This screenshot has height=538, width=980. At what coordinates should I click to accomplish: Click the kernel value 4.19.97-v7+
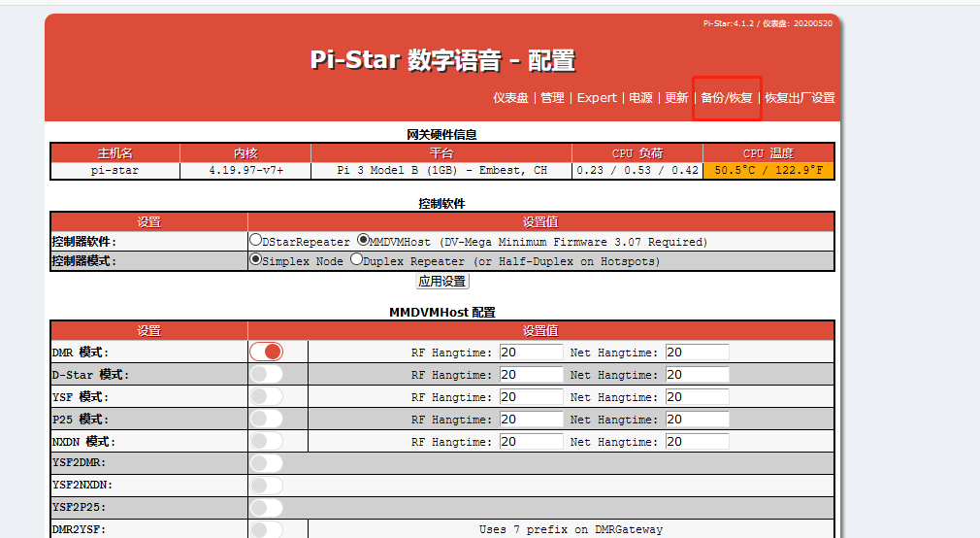coord(246,170)
